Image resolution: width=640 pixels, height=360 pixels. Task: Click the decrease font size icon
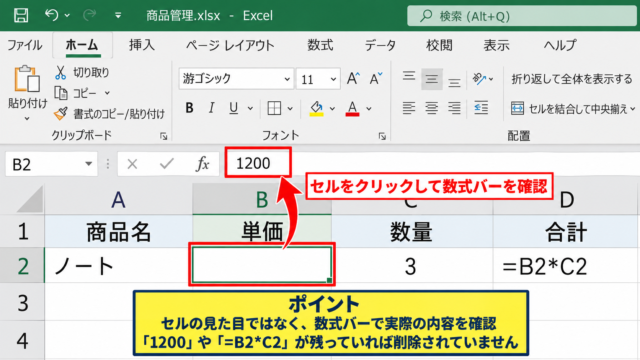tap(376, 78)
